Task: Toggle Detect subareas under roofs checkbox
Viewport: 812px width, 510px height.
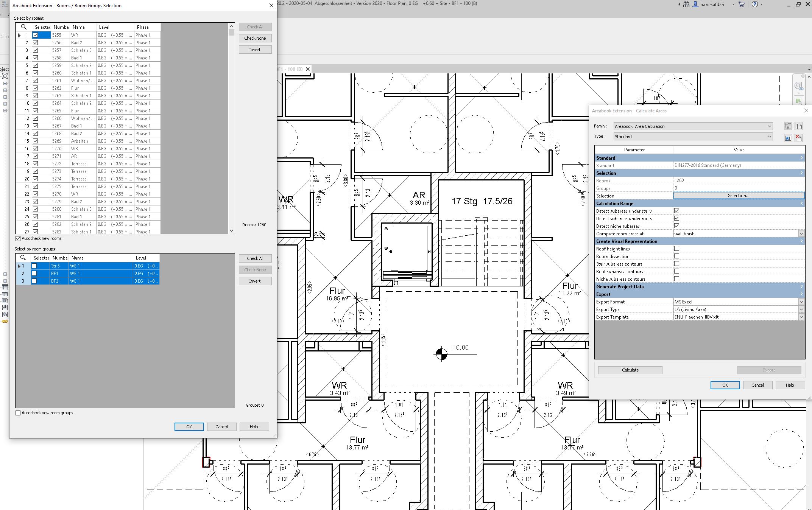Action: (x=677, y=218)
